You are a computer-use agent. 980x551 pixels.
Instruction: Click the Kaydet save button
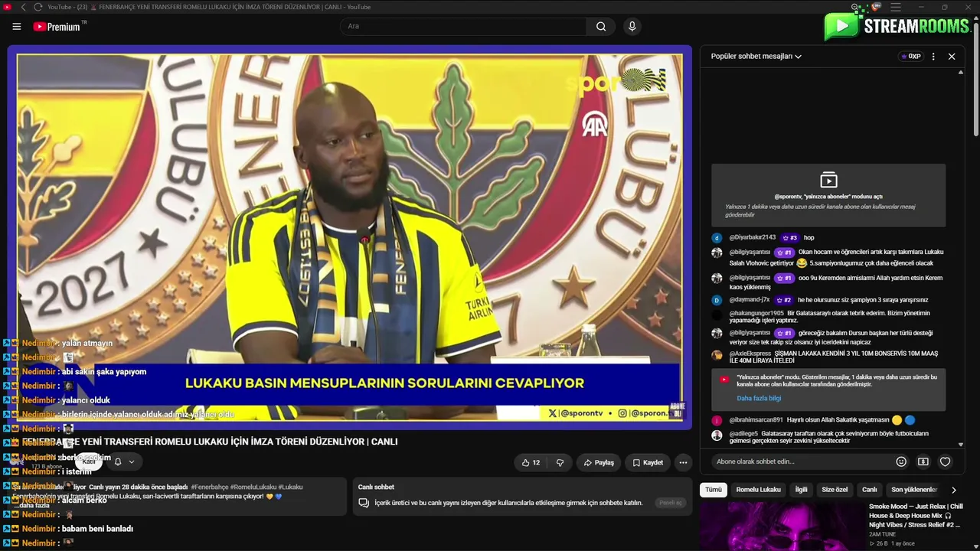pyautogui.click(x=647, y=462)
